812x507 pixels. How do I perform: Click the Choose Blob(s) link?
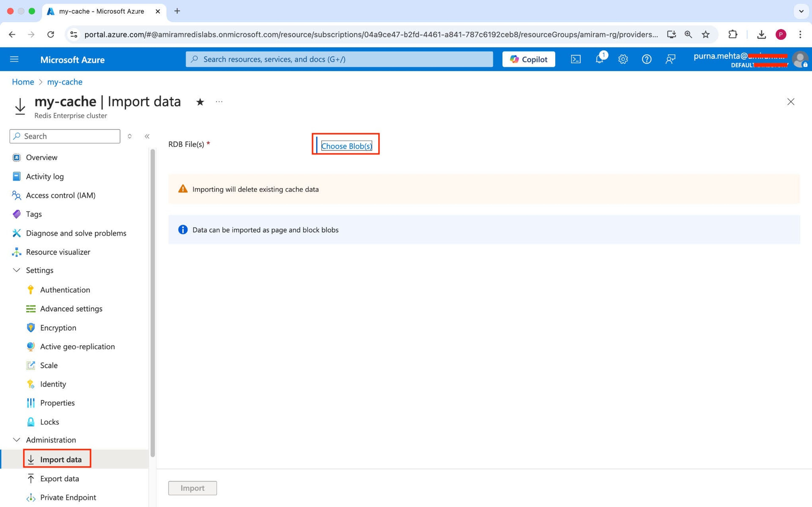point(346,146)
